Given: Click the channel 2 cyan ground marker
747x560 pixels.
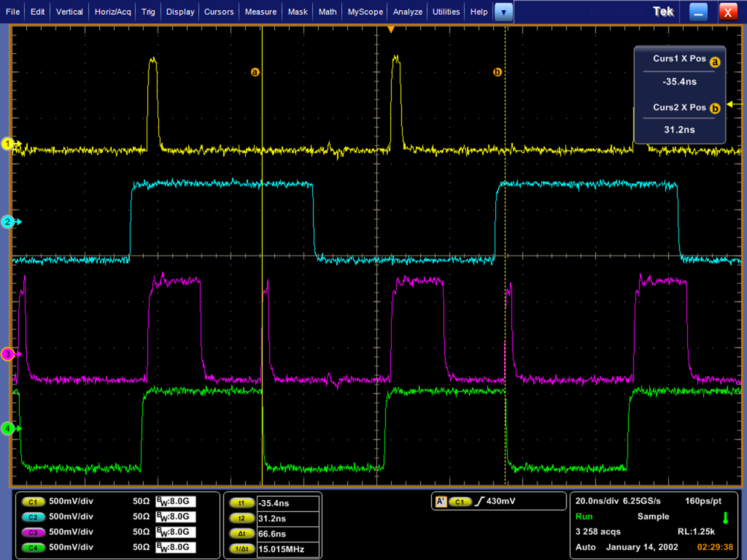Looking at the screenshot, I should [8, 222].
